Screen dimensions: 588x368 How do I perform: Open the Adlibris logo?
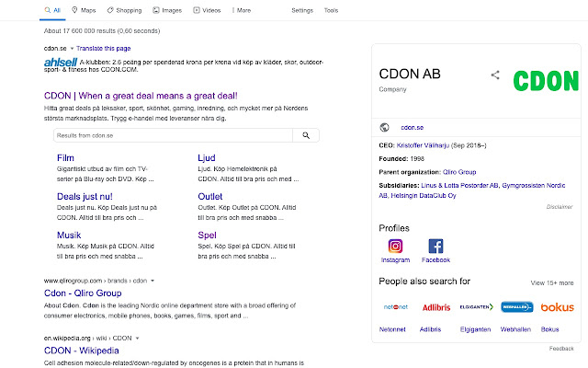point(436,307)
